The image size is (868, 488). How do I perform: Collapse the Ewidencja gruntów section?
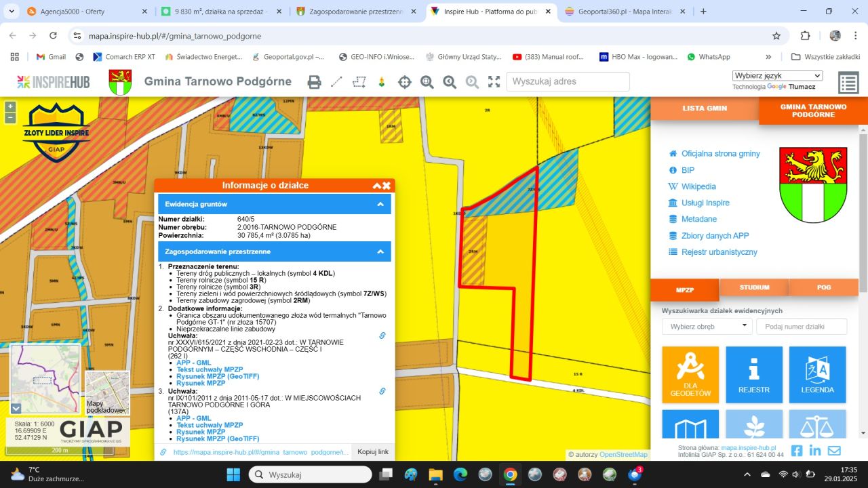380,204
